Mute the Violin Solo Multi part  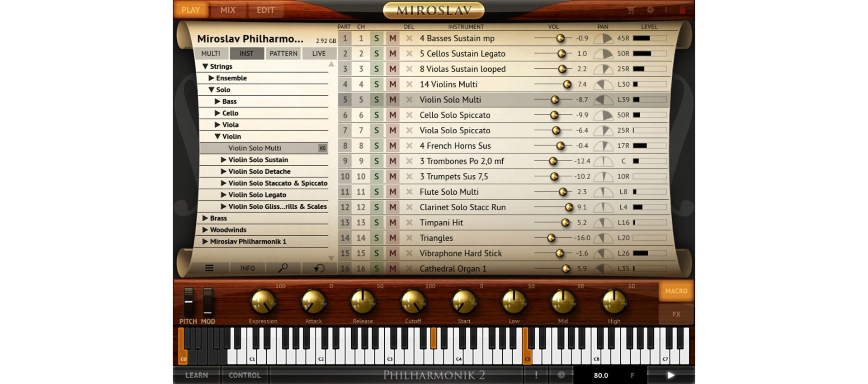point(392,100)
